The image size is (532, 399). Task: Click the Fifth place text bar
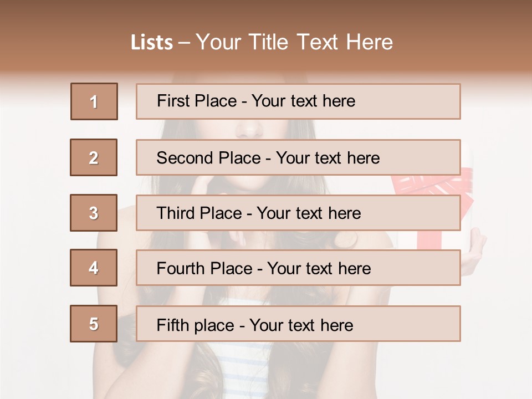point(298,324)
